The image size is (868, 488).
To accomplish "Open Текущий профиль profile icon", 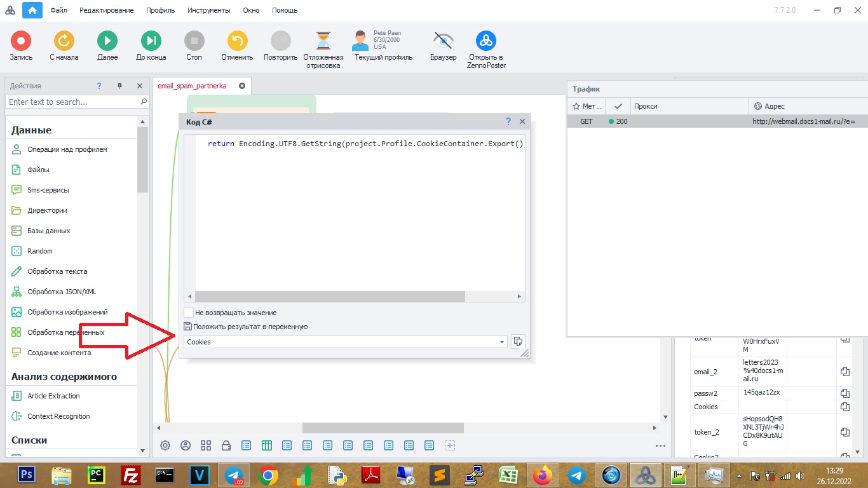I will pos(362,41).
